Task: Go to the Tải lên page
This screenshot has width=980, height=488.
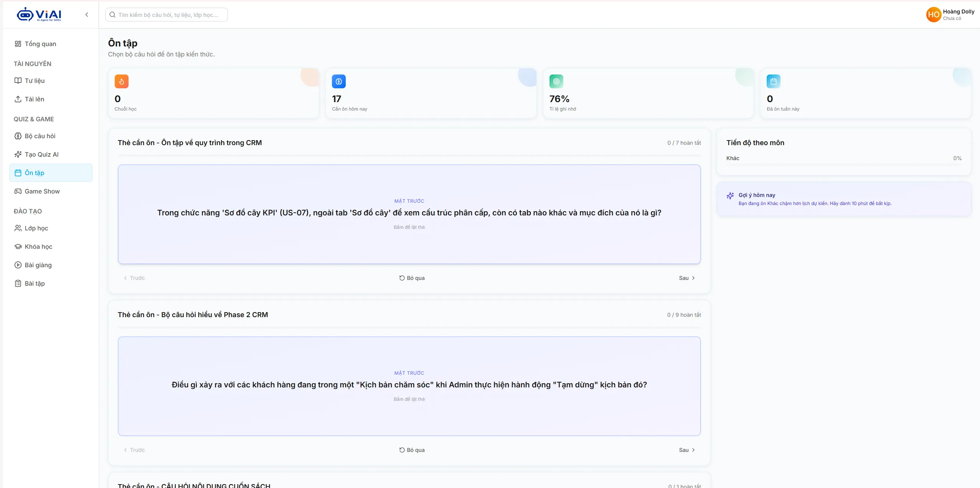Action: 51,99
